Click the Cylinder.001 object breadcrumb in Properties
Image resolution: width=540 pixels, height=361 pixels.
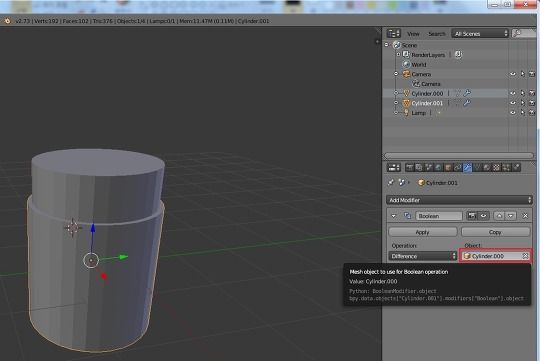pos(438,183)
